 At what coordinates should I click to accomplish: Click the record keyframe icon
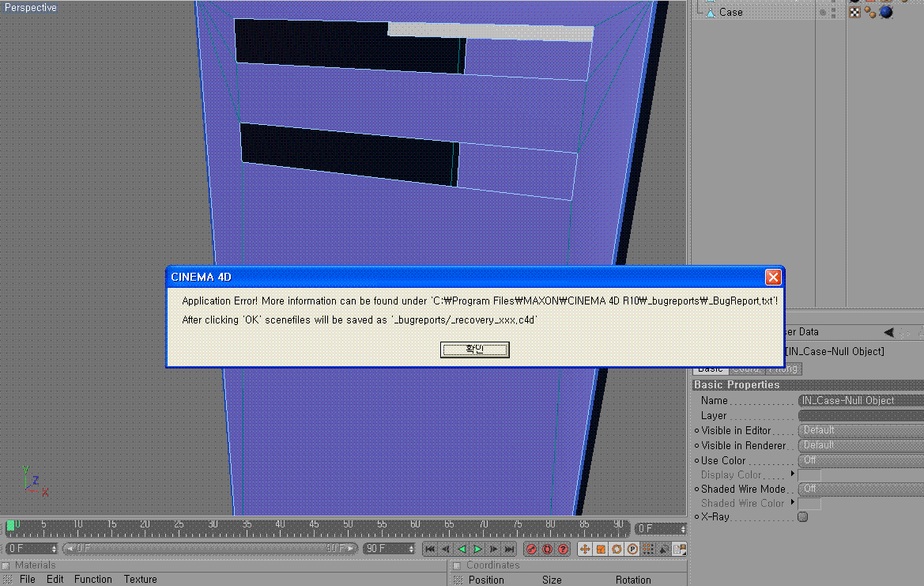point(531,550)
